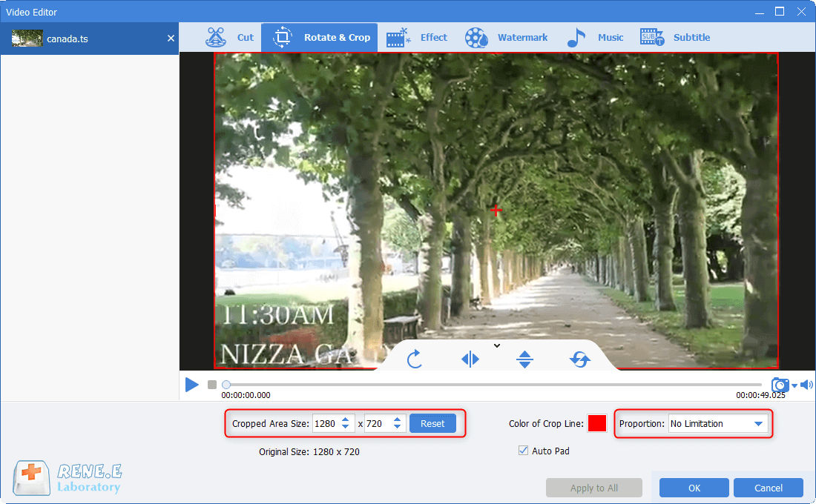Click the rotate clockwise icon

[x=415, y=359]
